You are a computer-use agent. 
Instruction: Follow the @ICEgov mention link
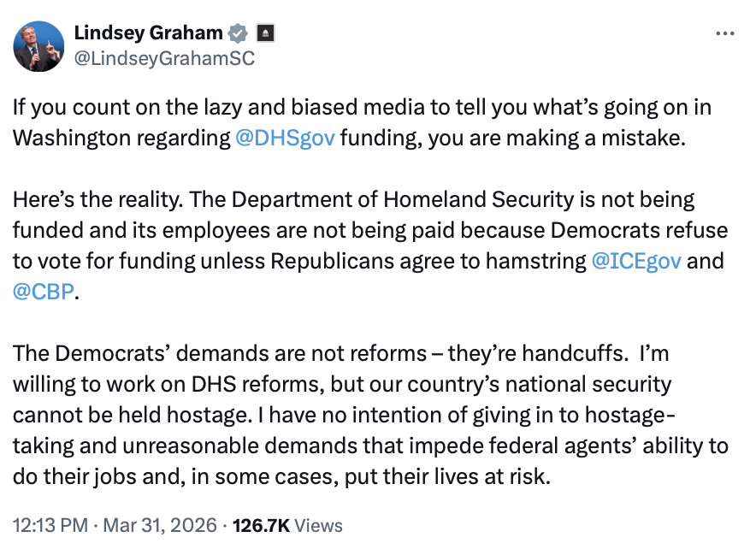636,261
